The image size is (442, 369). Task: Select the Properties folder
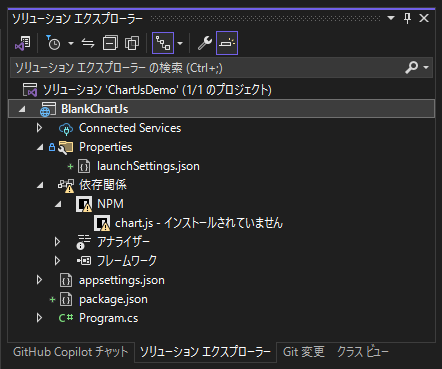[x=105, y=147]
